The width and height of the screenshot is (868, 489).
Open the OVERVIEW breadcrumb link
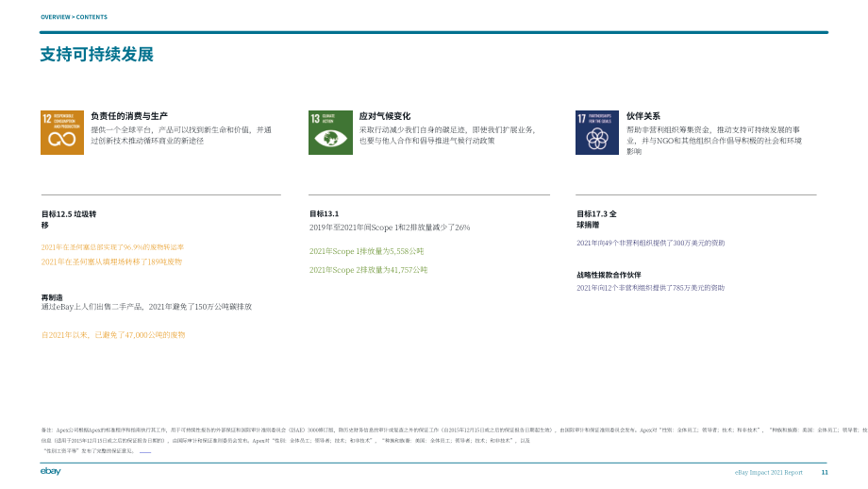(56, 17)
